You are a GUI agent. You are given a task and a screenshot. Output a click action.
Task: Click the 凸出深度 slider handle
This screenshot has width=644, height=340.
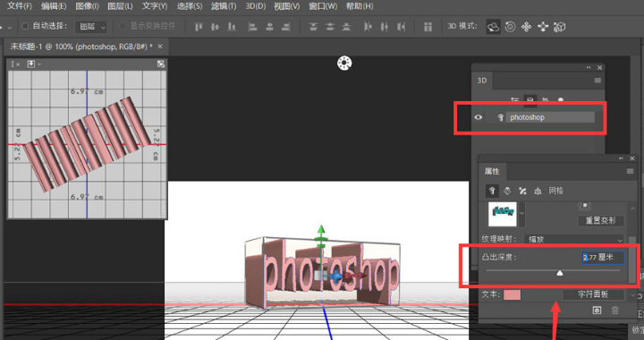559,273
